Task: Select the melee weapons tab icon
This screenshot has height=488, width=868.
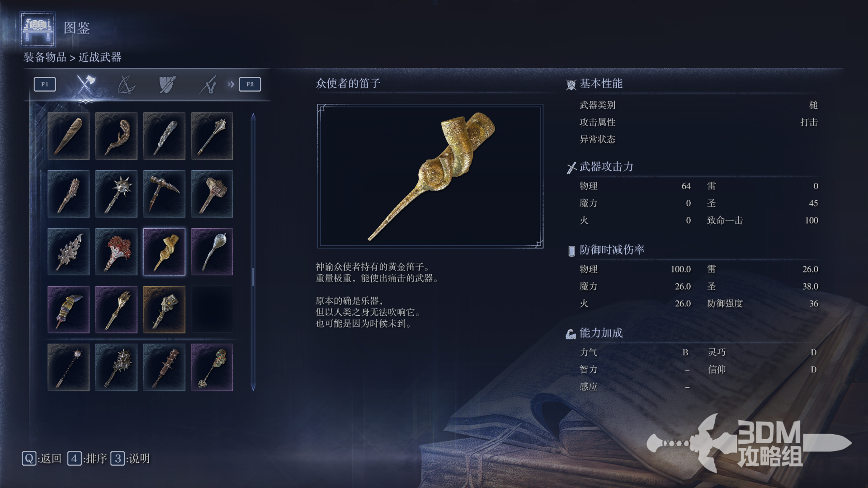Action: 85,84
